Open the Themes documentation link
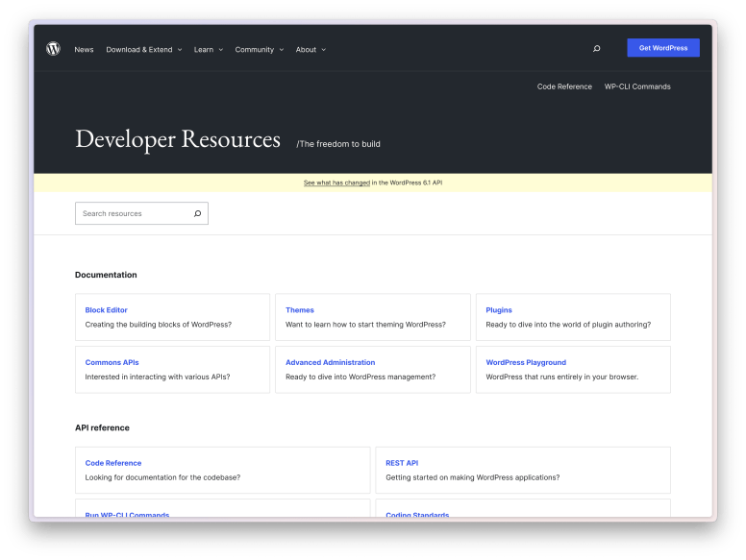The image size is (746, 560). point(300,310)
